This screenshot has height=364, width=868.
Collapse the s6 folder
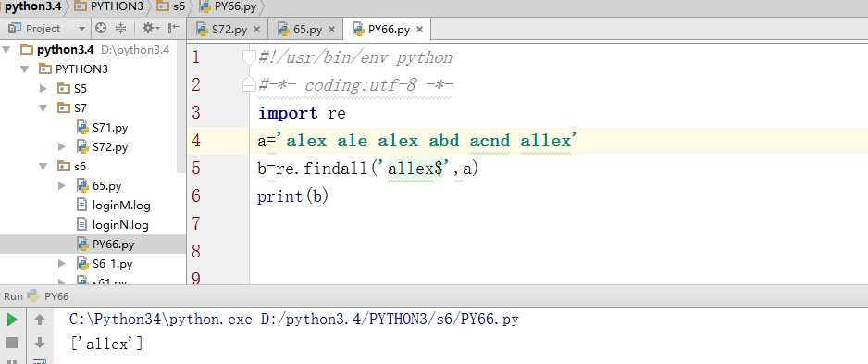point(43,166)
